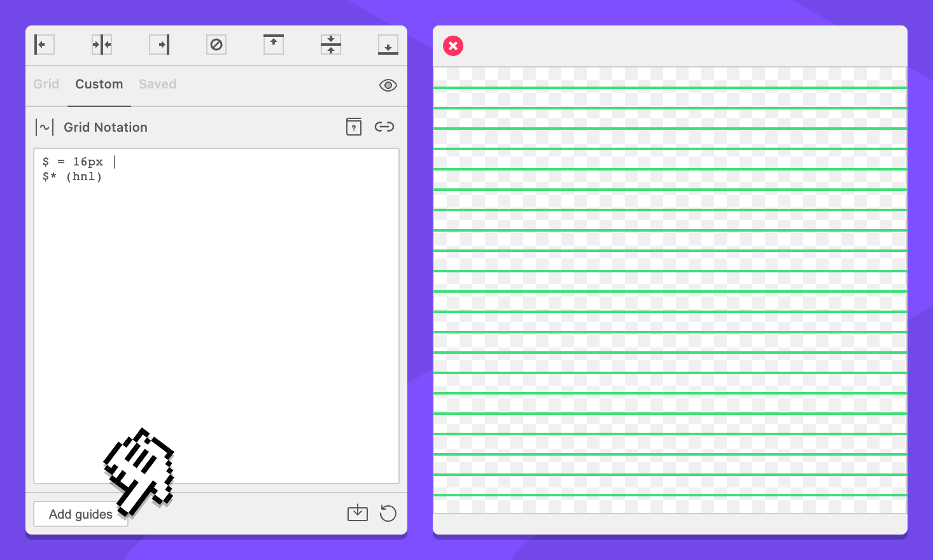This screenshot has width=933, height=560.
Task: Open the grid notation help document icon
Action: coord(354,127)
